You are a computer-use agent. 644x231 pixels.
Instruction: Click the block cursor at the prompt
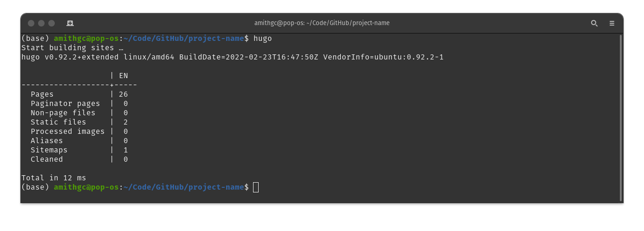[x=256, y=187]
